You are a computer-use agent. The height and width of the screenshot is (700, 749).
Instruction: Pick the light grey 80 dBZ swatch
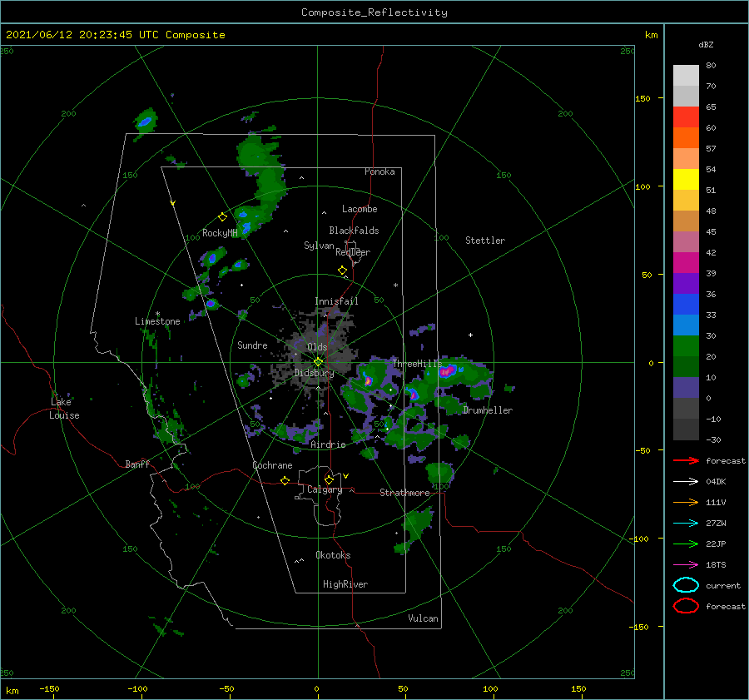(x=686, y=76)
